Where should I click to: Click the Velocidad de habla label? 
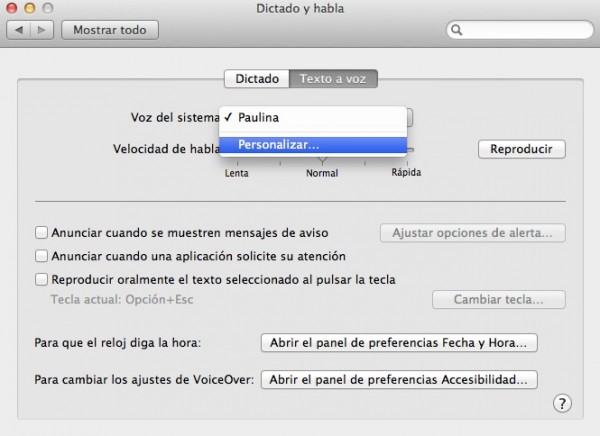166,149
